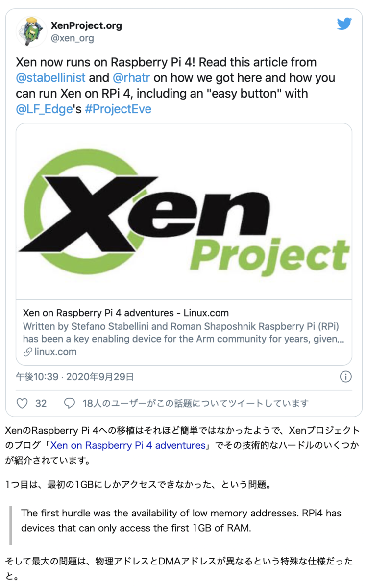Image resolution: width=366 pixels, height=588 pixels.
Task: Click the speech bubble reply icon
Action: pyautogui.click(x=70, y=403)
